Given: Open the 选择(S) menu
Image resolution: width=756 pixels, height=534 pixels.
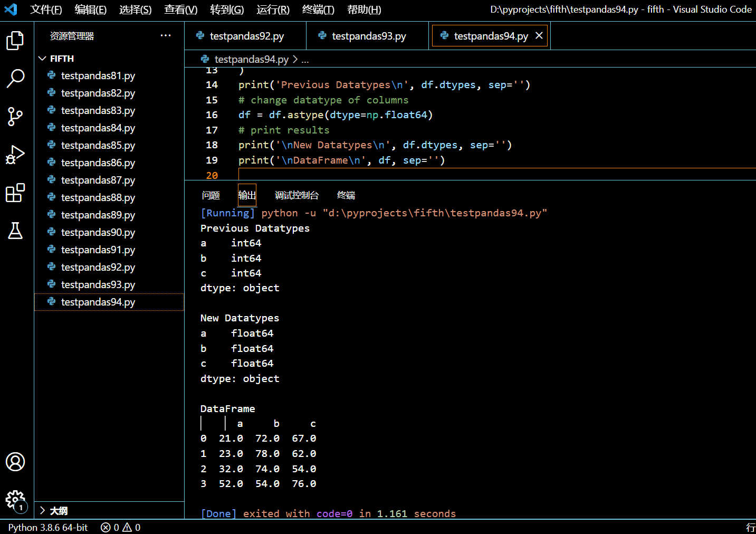Looking at the screenshot, I should [x=136, y=9].
